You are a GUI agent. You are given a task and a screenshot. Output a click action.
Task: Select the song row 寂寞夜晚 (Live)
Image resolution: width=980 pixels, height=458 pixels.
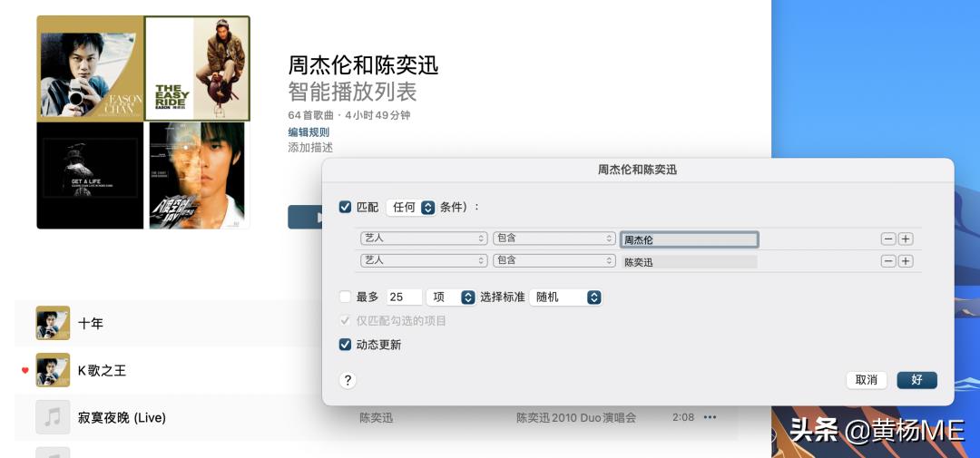coord(375,417)
